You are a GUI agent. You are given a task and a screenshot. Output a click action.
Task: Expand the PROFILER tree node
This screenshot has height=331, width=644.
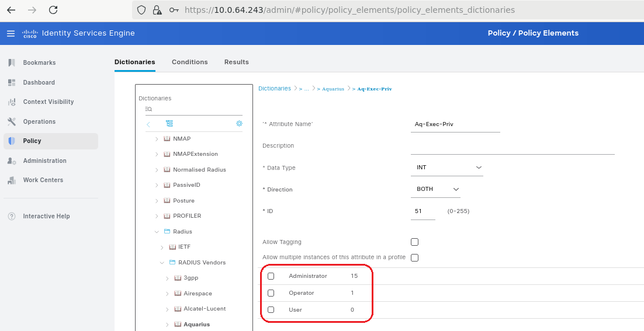[x=157, y=216]
